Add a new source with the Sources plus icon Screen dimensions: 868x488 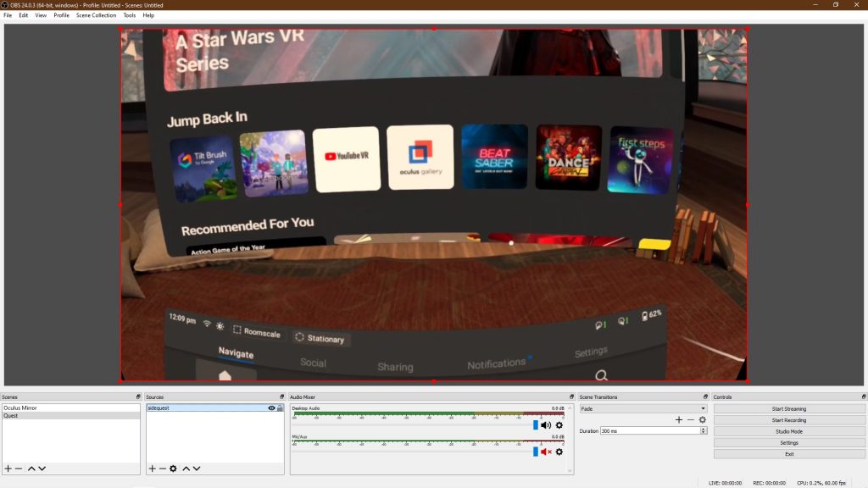pyautogui.click(x=153, y=469)
